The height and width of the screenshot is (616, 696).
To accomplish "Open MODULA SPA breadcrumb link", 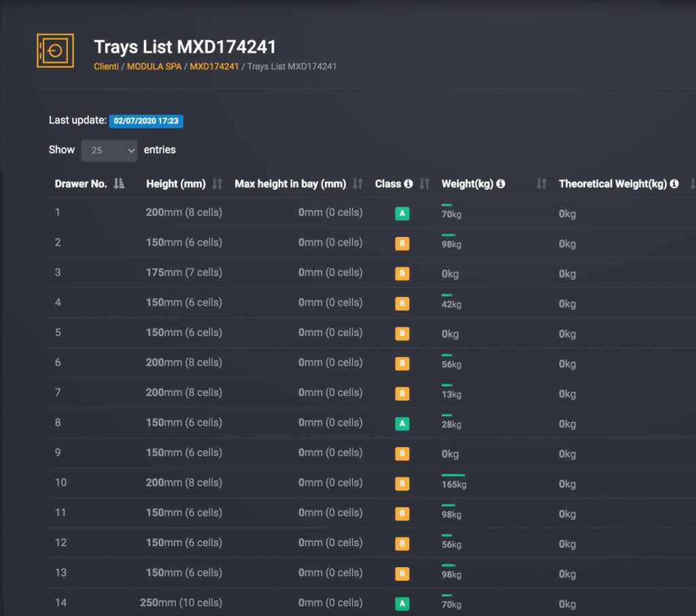I will (x=154, y=67).
